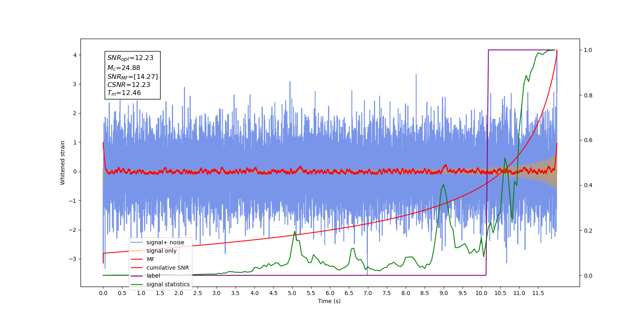The height and width of the screenshot is (322, 644).
Task: Click right y-axis tick label 0.6
Action: pos(588,140)
